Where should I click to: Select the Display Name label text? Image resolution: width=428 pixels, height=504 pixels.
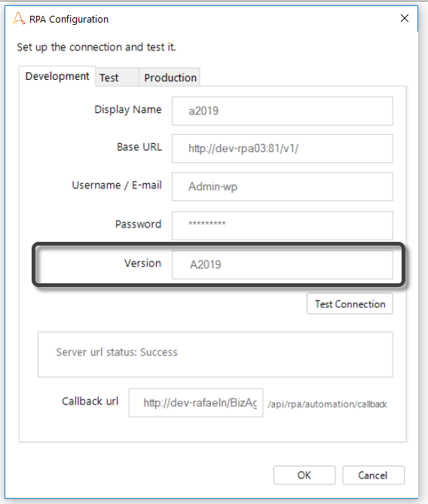128,109
